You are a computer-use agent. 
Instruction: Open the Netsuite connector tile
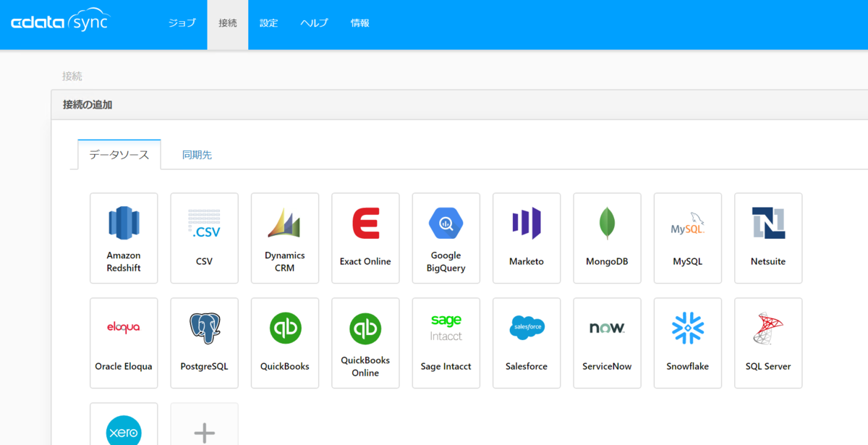(x=768, y=238)
